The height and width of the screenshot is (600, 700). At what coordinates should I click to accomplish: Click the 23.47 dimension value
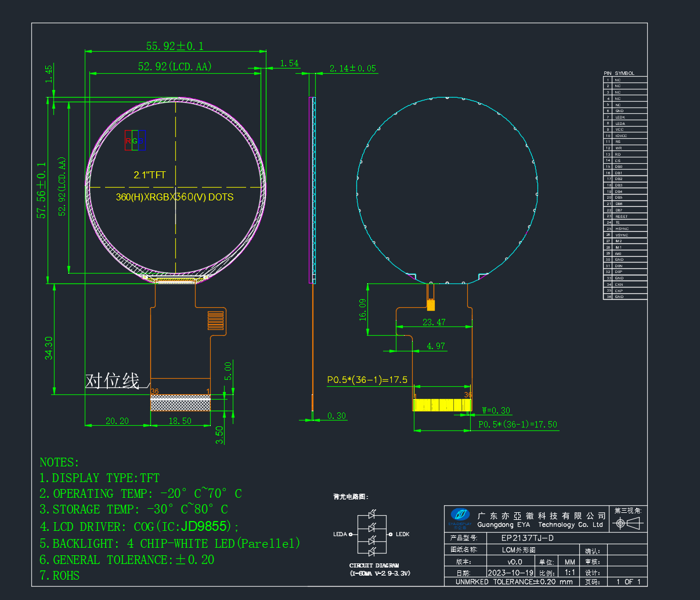click(434, 322)
